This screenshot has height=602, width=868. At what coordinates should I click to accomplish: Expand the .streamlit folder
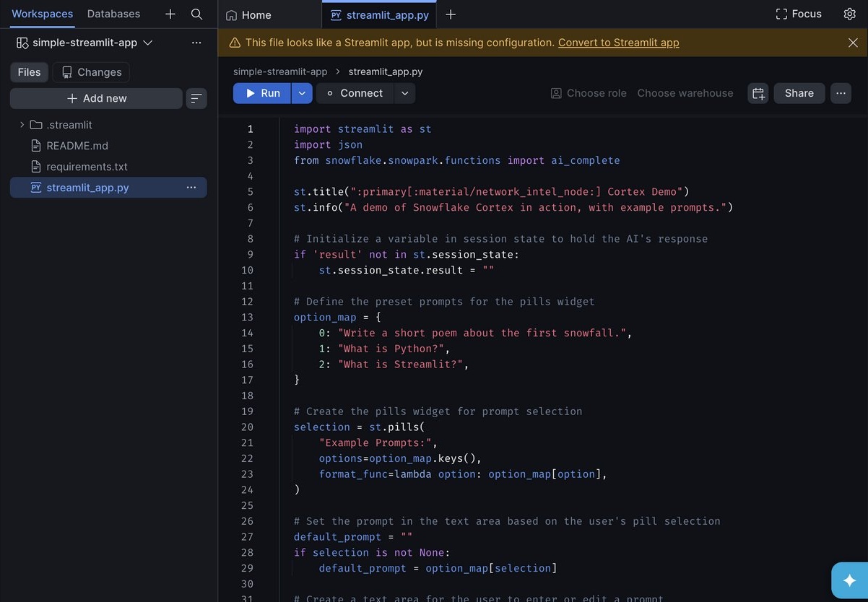[x=22, y=125]
